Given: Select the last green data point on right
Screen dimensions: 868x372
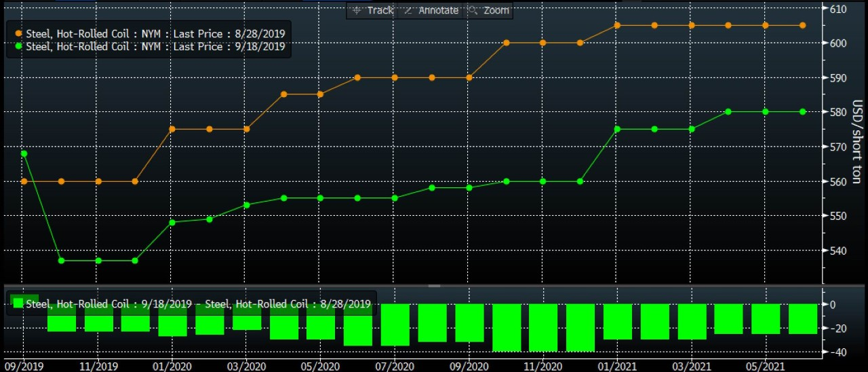Looking at the screenshot, I should (x=802, y=112).
